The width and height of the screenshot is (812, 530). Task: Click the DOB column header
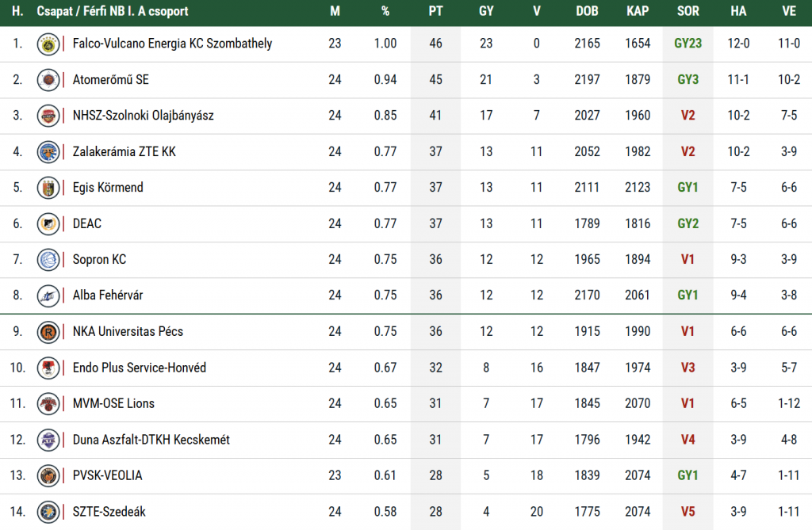click(588, 12)
